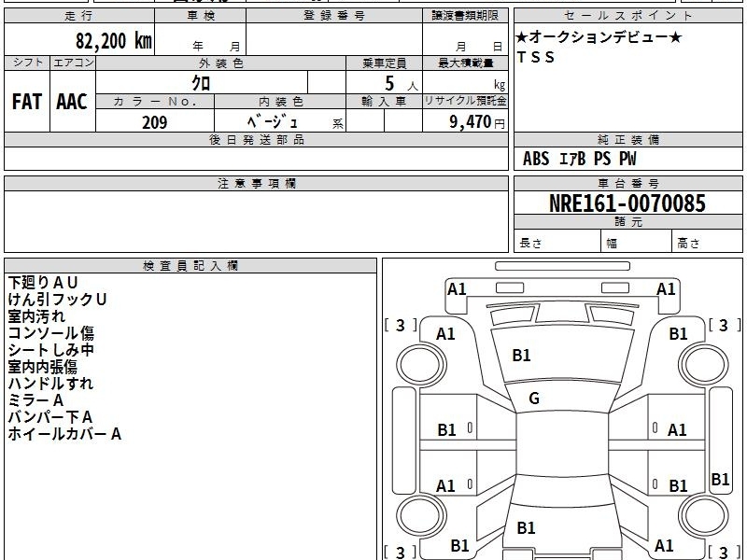This screenshot has width=747, height=560.
Task: Click the ★オークションデビュー★ sales point text
Action: 599,36
